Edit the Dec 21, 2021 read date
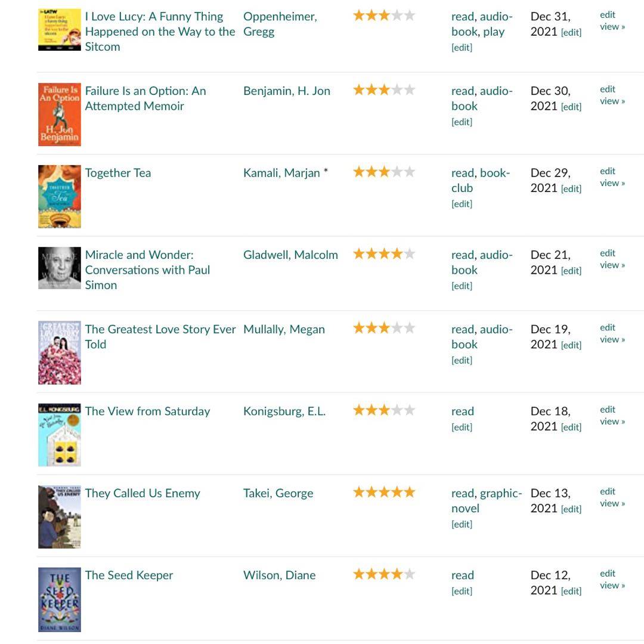The height and width of the screenshot is (644, 644). pyautogui.click(x=571, y=271)
